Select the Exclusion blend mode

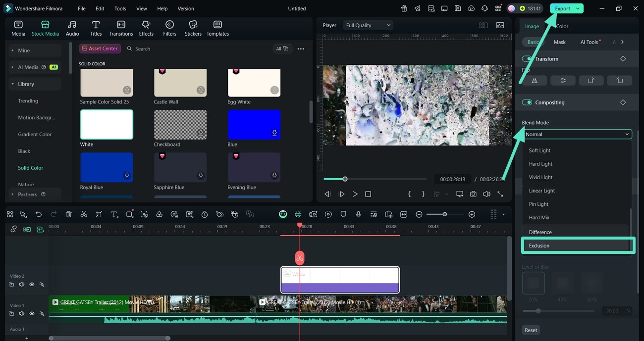pos(578,245)
